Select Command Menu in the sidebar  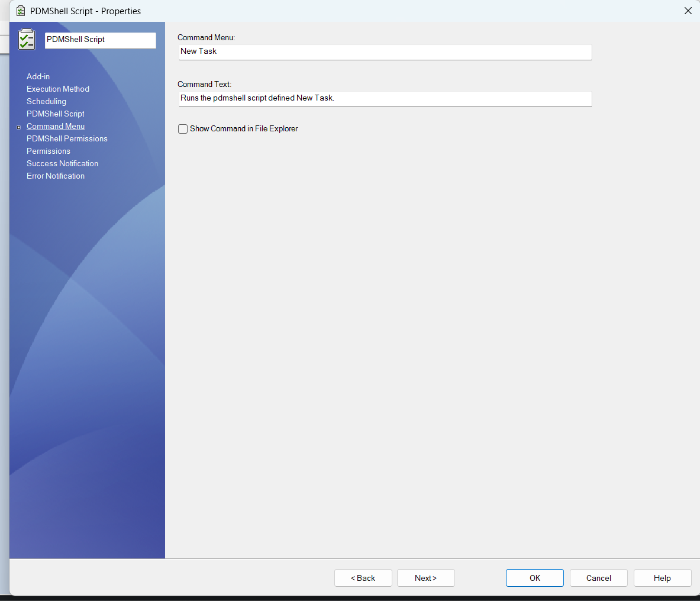tap(56, 126)
